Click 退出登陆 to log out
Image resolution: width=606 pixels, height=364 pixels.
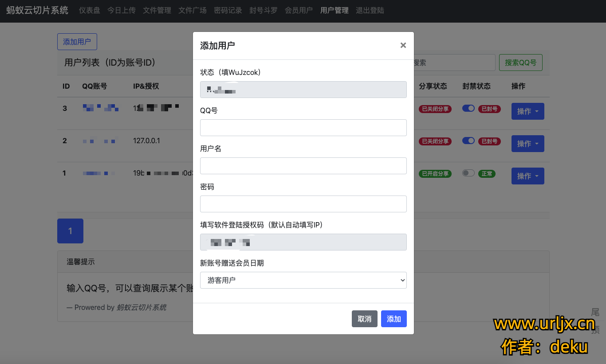pyautogui.click(x=370, y=10)
